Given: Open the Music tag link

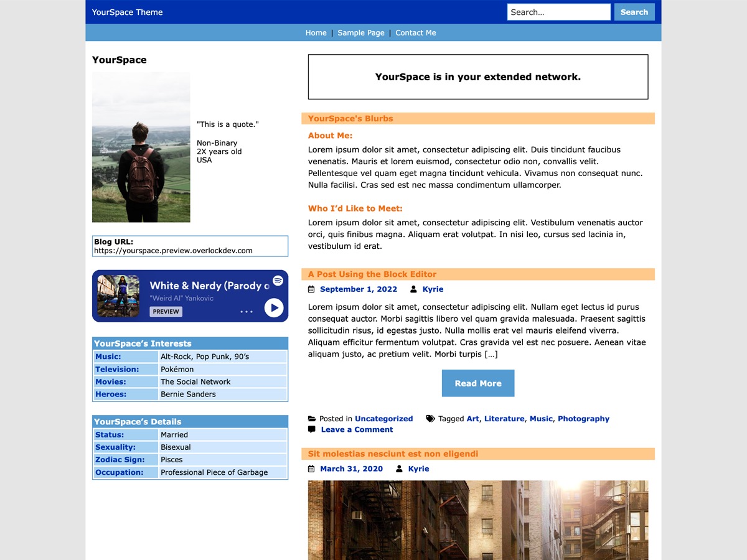Looking at the screenshot, I should tap(541, 419).
